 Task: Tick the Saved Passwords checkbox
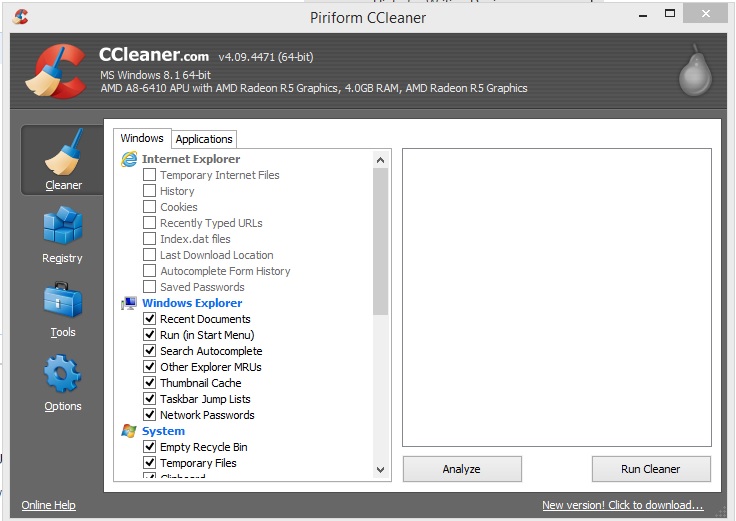[149, 286]
